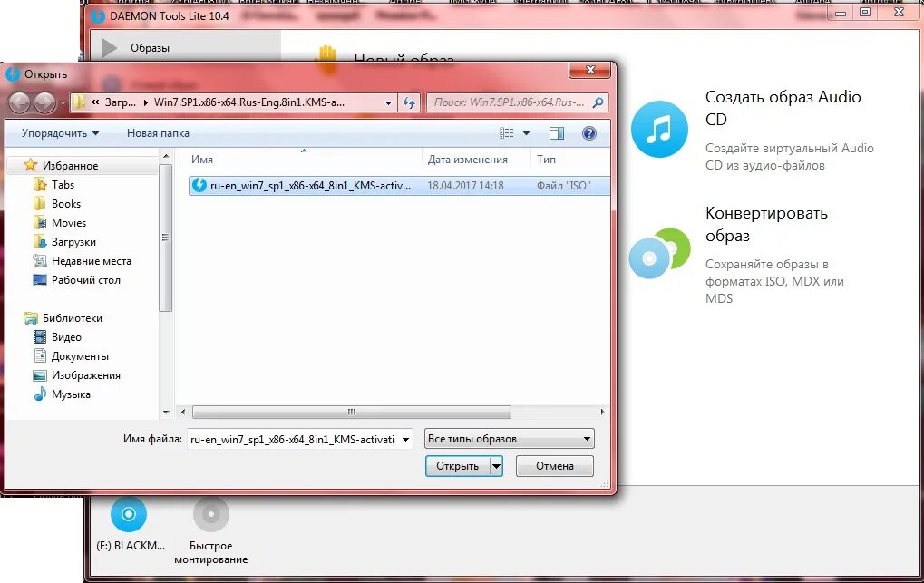Viewport: 924px width, 583px height.
Task: Expand the view mode dropdown arrow
Action: click(x=526, y=133)
